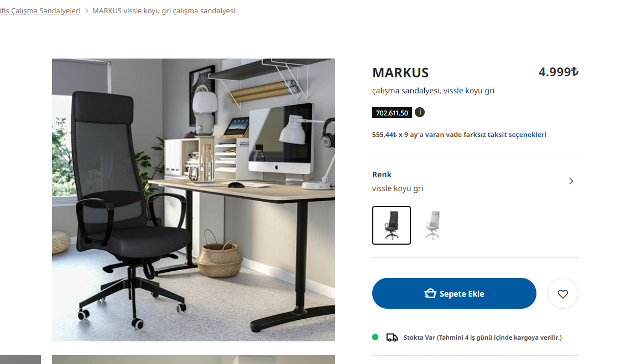This screenshot has width=636, height=364.
Task: Click the info icon beside article number
Action: pyautogui.click(x=420, y=112)
